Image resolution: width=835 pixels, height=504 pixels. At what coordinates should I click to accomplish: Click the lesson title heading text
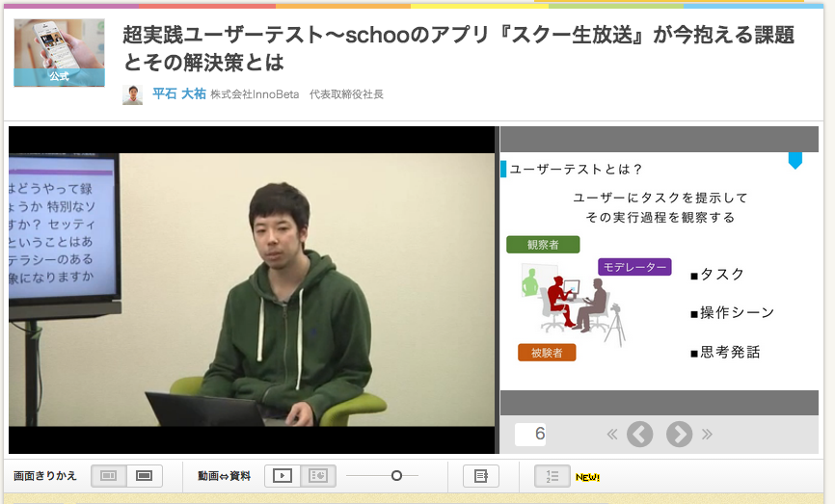click(458, 48)
